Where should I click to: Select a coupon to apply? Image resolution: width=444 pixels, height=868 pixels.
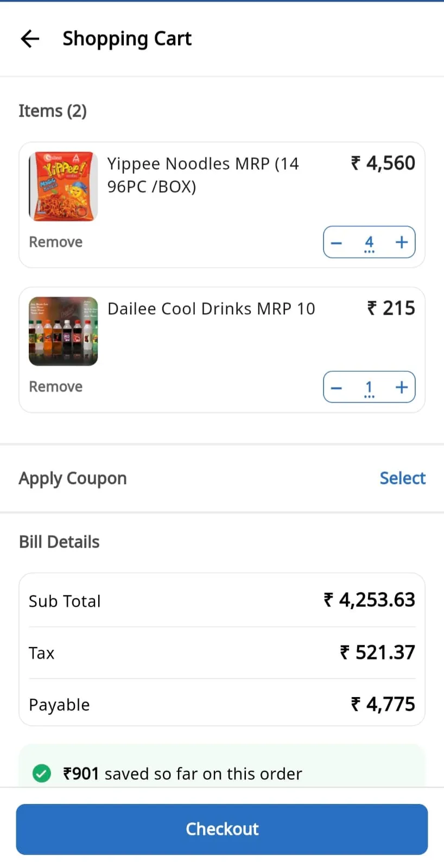[x=403, y=478]
